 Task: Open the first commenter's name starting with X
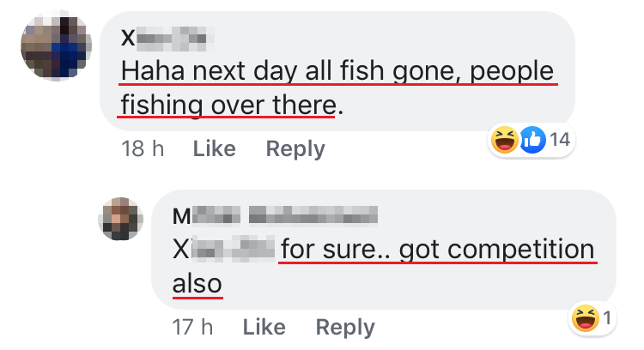(167, 39)
